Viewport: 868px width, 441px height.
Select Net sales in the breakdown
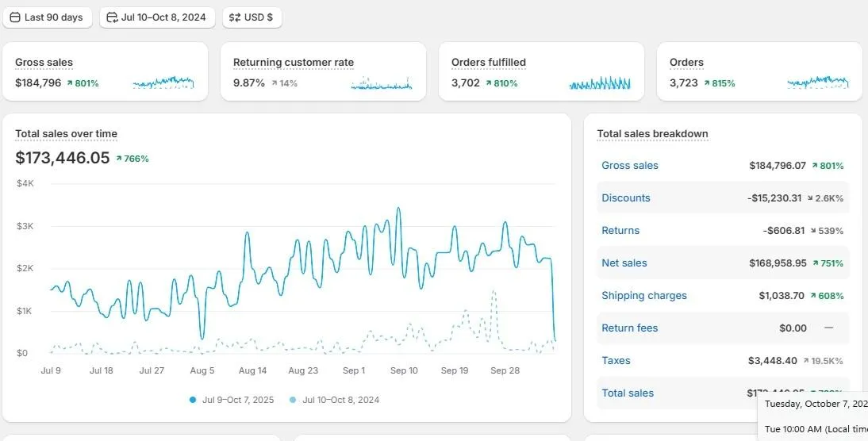[624, 263]
